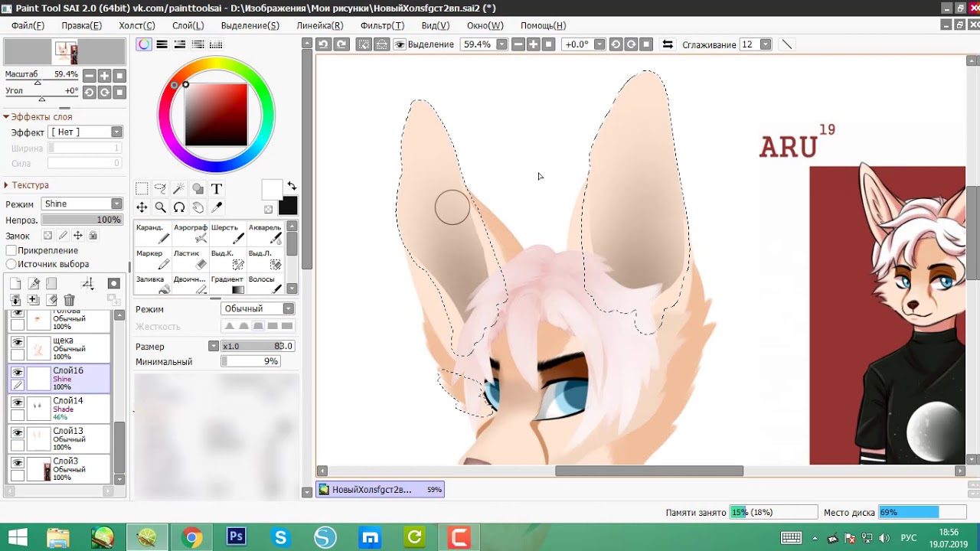Choose the Заливка bucket tool
Image resolution: width=980 pixels, height=551 pixels.
tap(152, 285)
